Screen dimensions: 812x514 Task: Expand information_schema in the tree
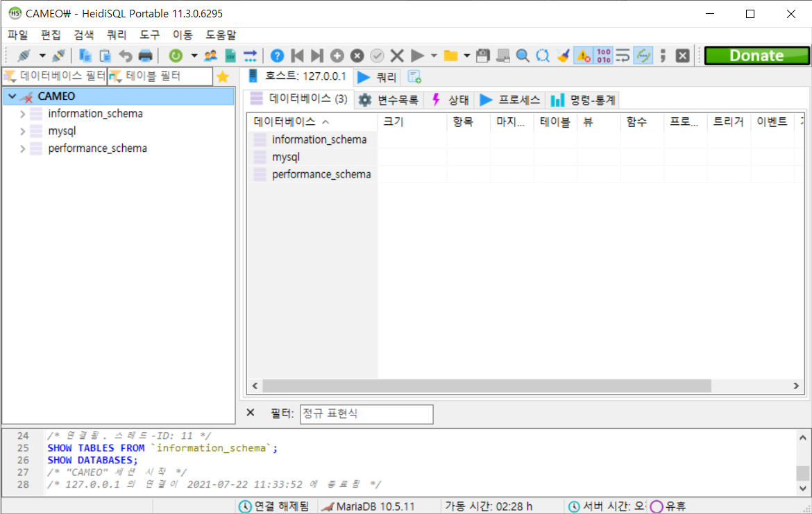pyautogui.click(x=22, y=114)
